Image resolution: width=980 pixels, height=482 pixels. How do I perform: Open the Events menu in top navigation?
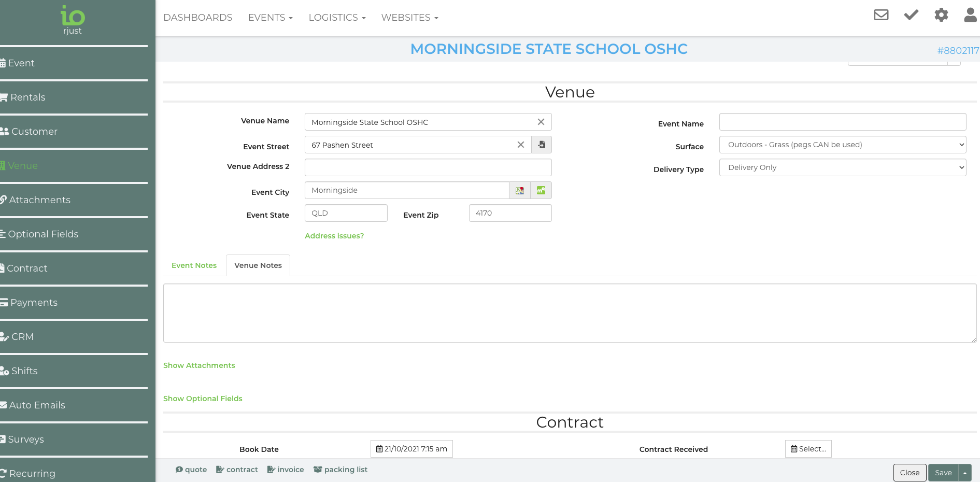pos(270,18)
